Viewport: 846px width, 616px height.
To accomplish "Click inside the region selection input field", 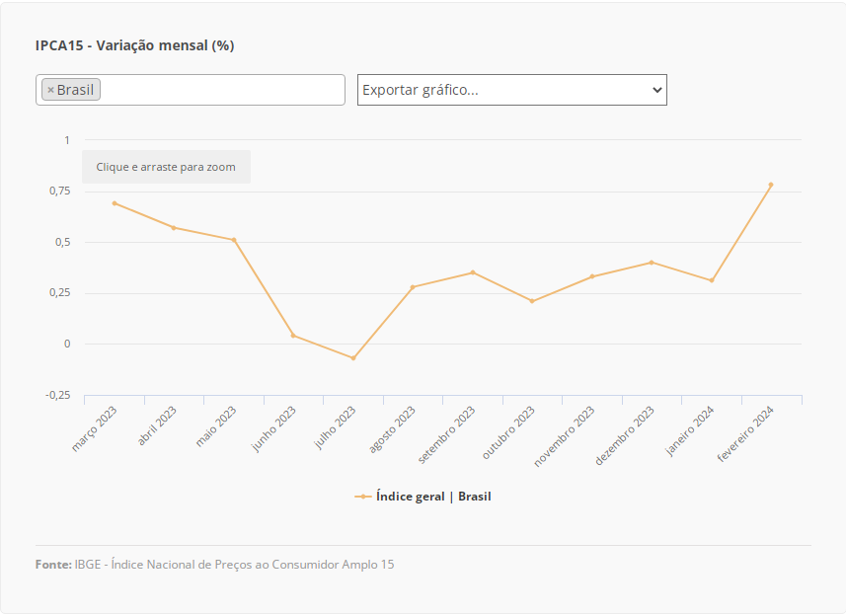I will pyautogui.click(x=222, y=90).
